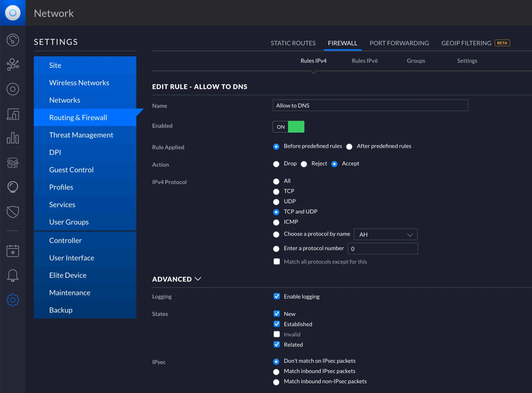Open the PORT FORWARDING tab

[x=399, y=43]
